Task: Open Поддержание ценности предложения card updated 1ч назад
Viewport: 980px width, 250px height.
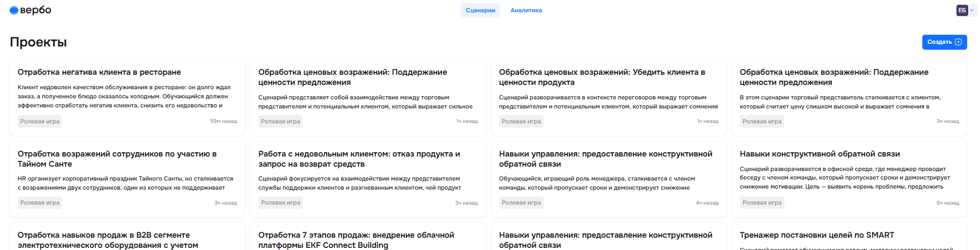Action: coord(352,77)
